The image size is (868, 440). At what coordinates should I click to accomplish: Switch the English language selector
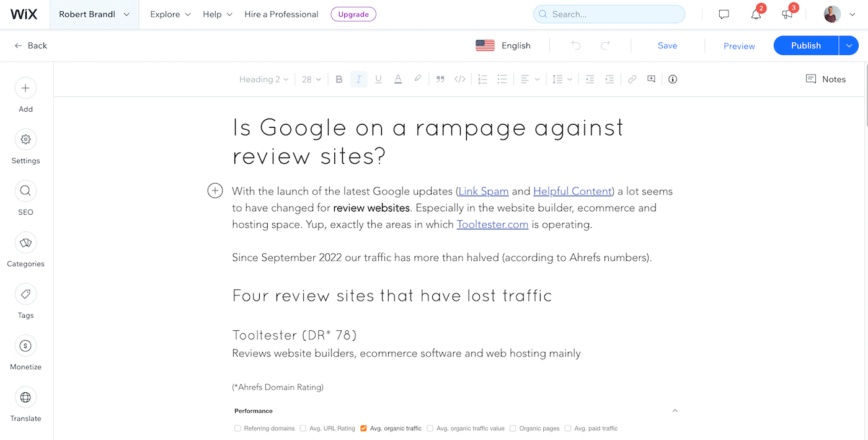click(503, 45)
